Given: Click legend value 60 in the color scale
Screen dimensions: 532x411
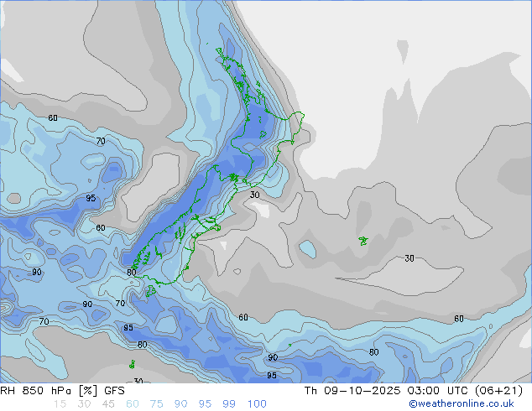Looking at the screenshot, I should [133, 404].
